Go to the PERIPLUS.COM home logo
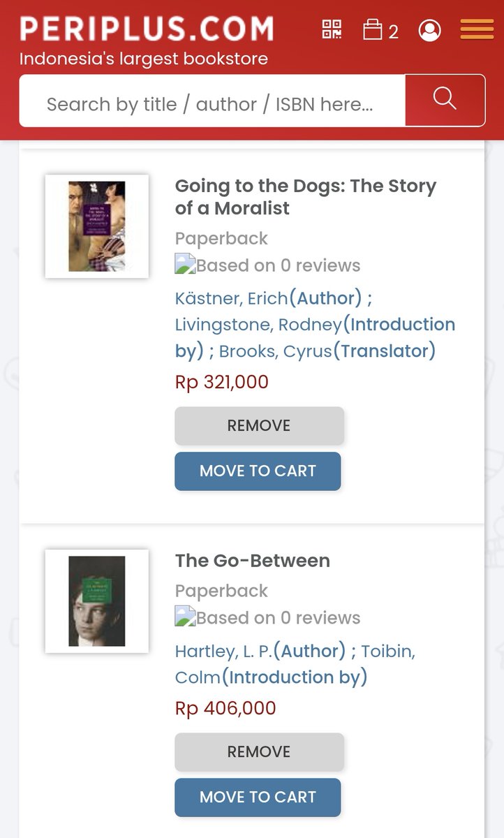504x838 pixels. [x=147, y=29]
